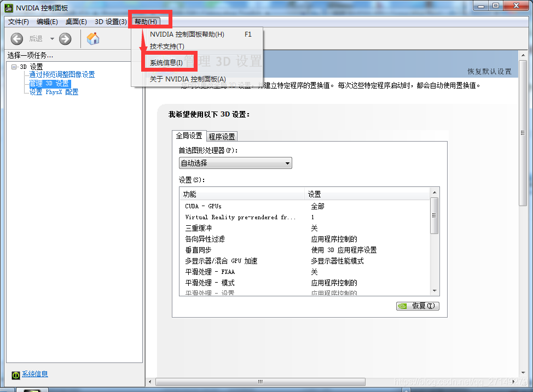Click the Back arrow icon
Viewport: 533px width, 392px height.
pos(16,39)
